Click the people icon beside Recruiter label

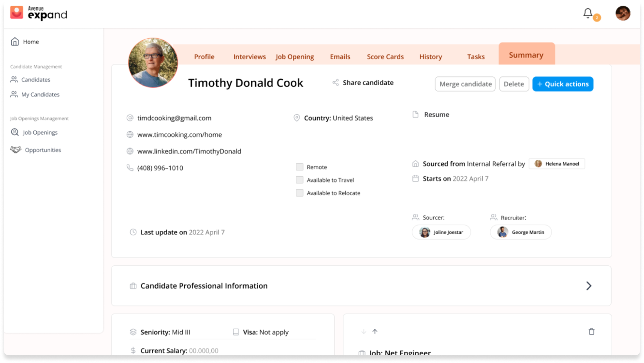coord(494,218)
